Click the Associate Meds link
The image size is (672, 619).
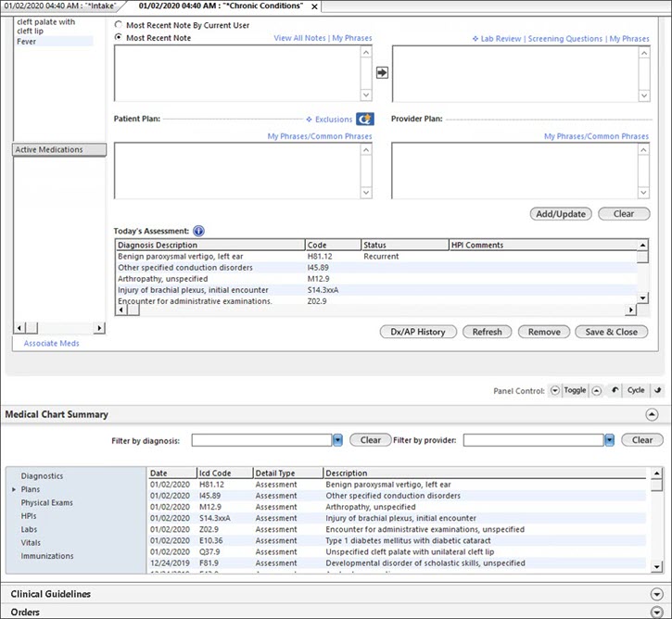coord(51,343)
